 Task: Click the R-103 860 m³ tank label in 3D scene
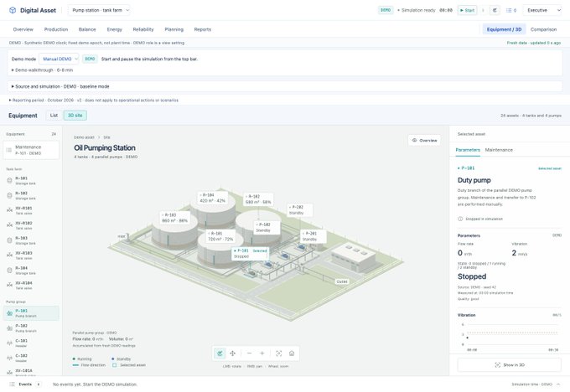click(175, 218)
